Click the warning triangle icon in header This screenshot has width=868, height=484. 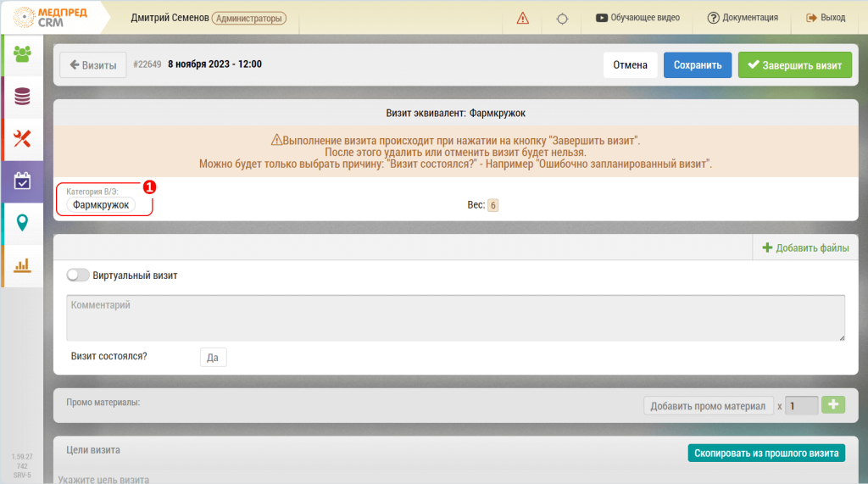click(x=522, y=18)
